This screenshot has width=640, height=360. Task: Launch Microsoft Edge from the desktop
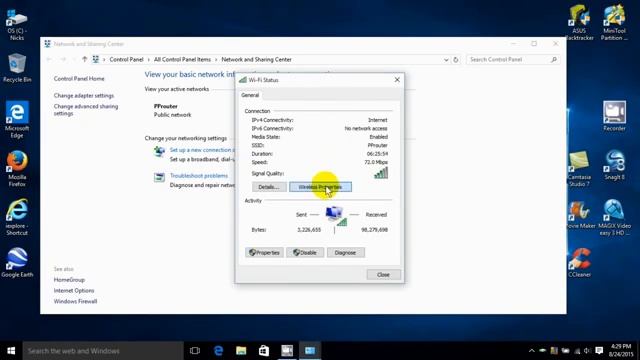point(17,120)
